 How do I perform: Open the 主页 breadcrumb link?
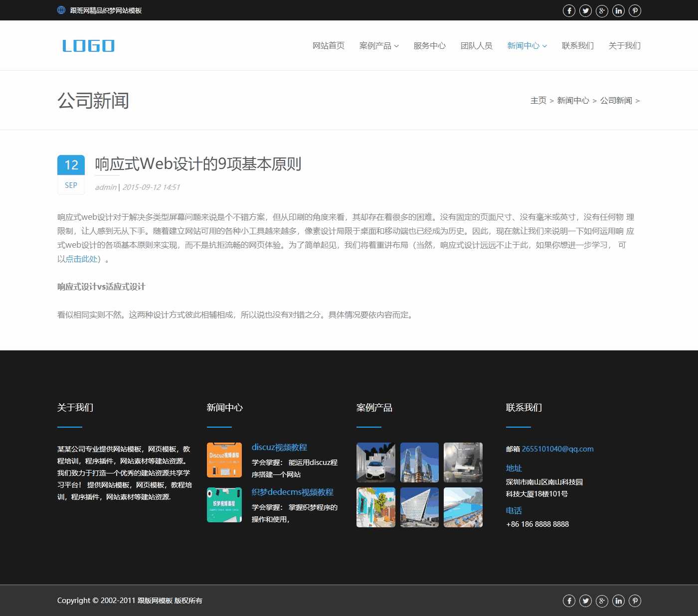[539, 100]
